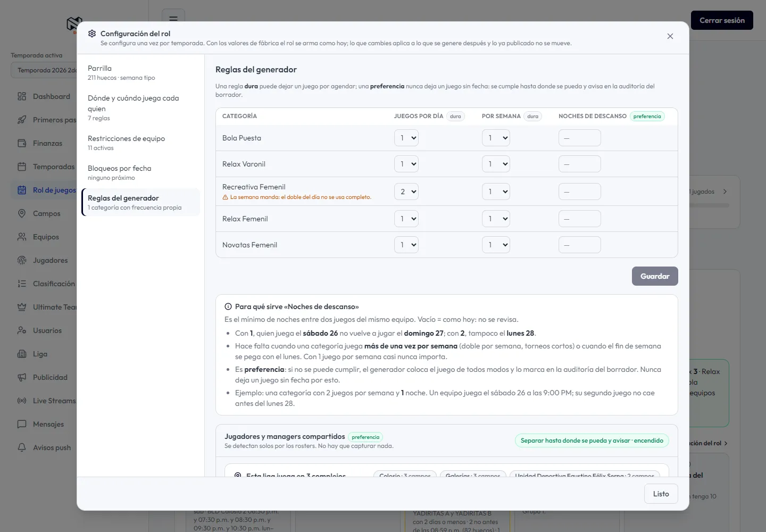This screenshot has width=766, height=532.
Task: Open Bola Puesta por semana dropdown
Action: (x=496, y=138)
